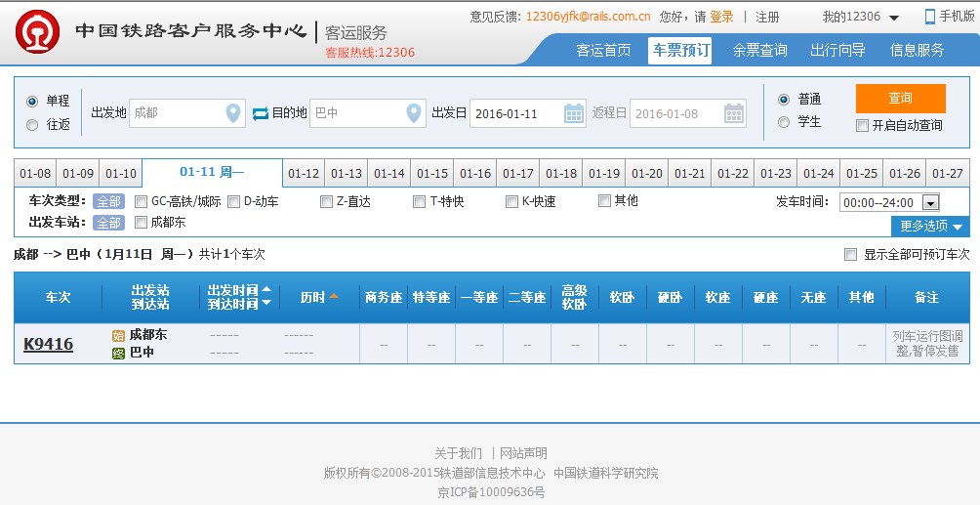Open the 发车时间 departure time dropdown
Viewport: 980px width, 505px height.
930,203
